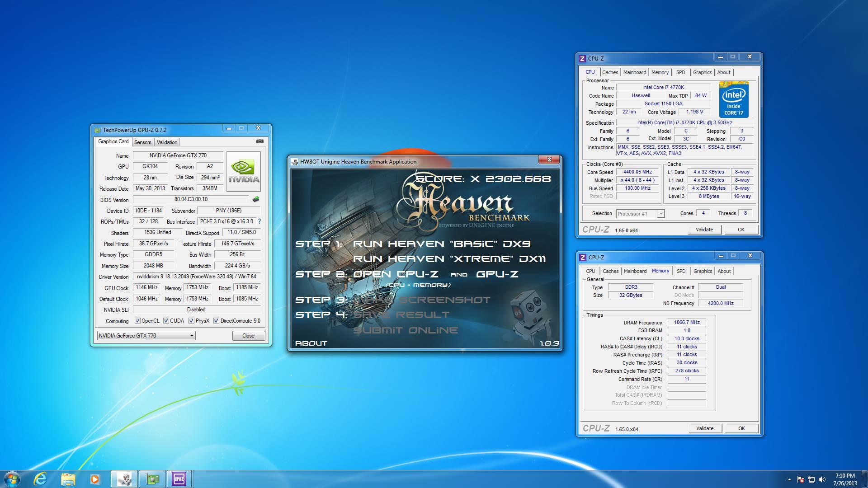Viewport: 868px width, 488px height.
Task: Open the NVIDIA GeForce GTX 770 dropdown
Action: [146, 336]
